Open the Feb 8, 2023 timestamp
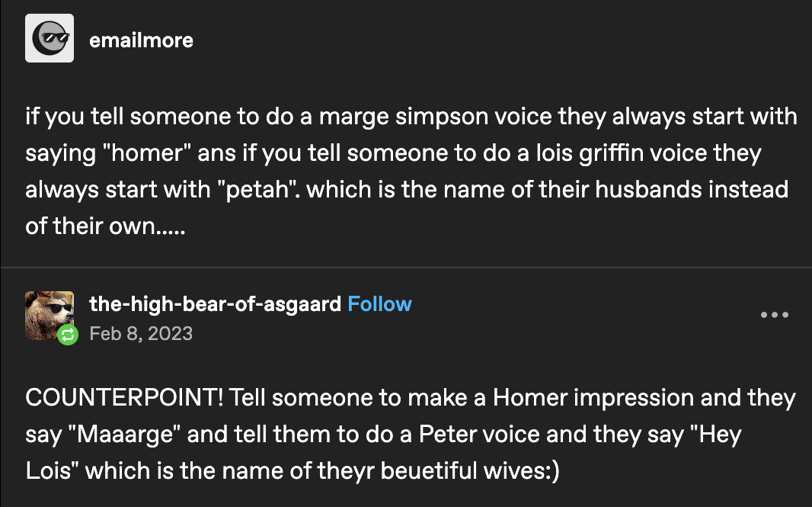Screen dimensions: 812x507 pos(141,333)
